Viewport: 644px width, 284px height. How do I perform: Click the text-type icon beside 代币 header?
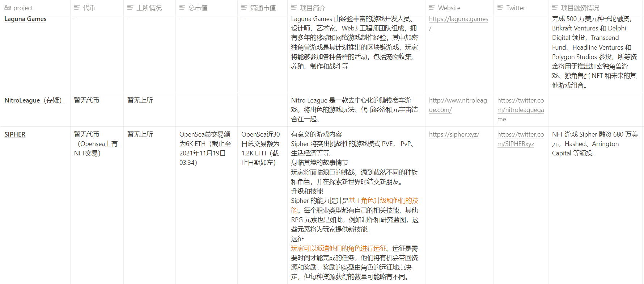(x=77, y=8)
